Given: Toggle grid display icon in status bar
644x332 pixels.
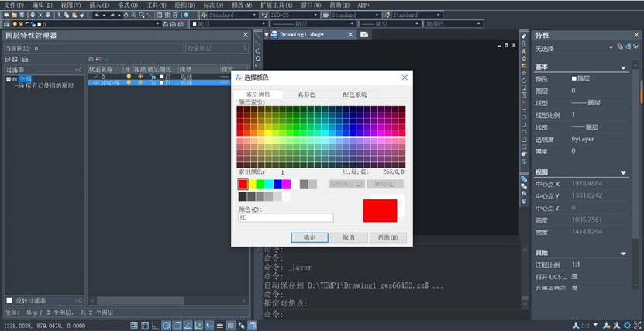Looking at the screenshot, I should pyautogui.click(x=135, y=325).
